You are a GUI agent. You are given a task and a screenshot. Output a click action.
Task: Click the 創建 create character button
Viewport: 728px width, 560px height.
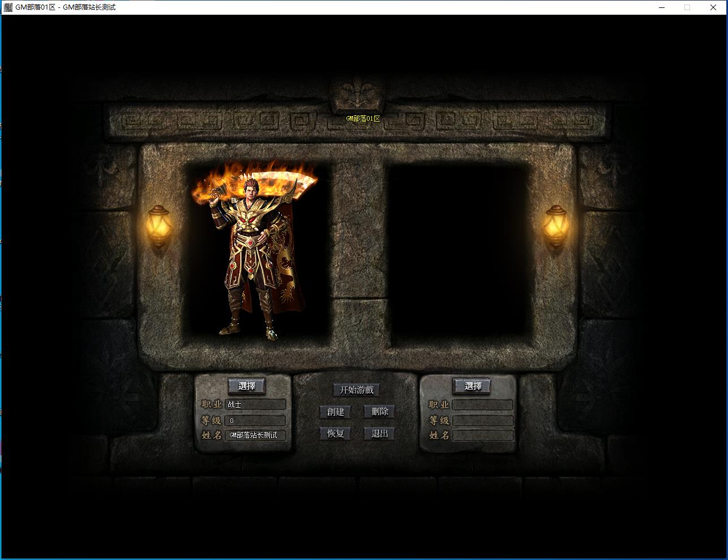pyautogui.click(x=335, y=412)
